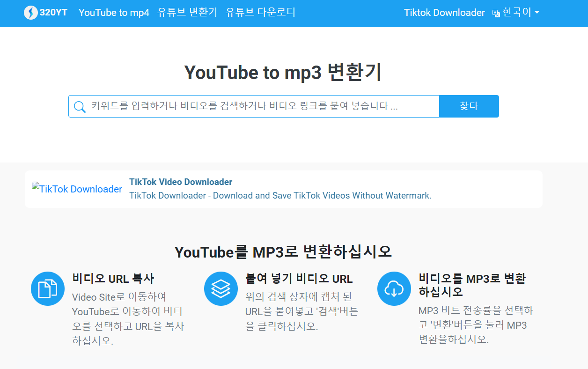This screenshot has height=369, width=588.
Task: Expand the language selector chevron arrow
Action: click(537, 14)
